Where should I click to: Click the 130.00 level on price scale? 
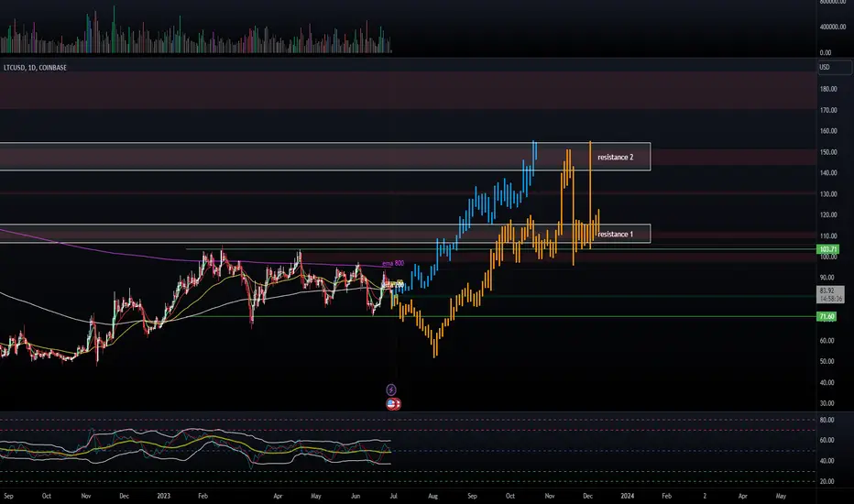click(828, 194)
